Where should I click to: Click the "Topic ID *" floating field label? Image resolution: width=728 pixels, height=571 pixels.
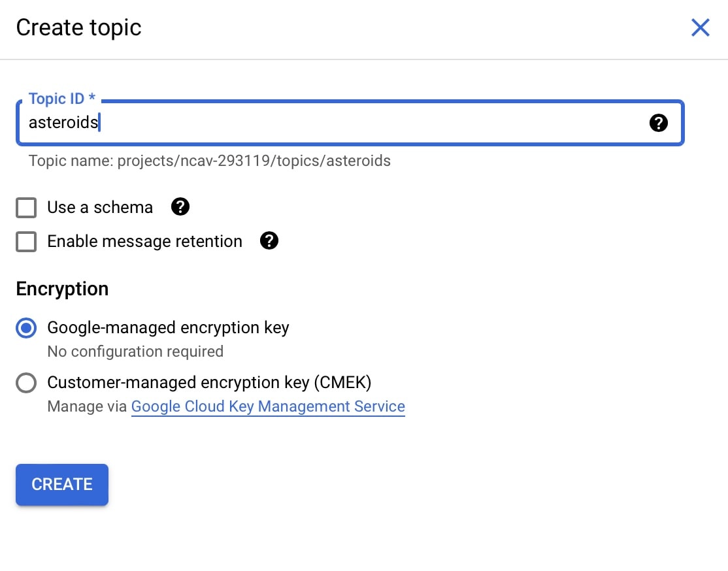(x=61, y=99)
